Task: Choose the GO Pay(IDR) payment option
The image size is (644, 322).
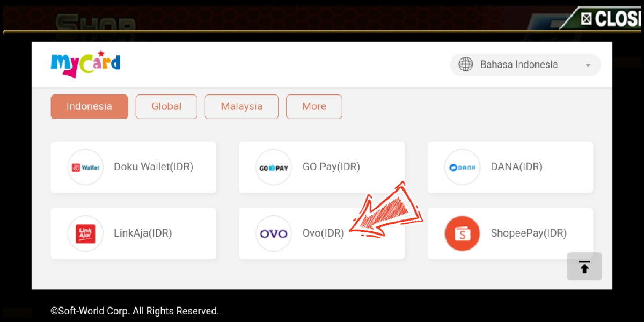Action: point(322,167)
